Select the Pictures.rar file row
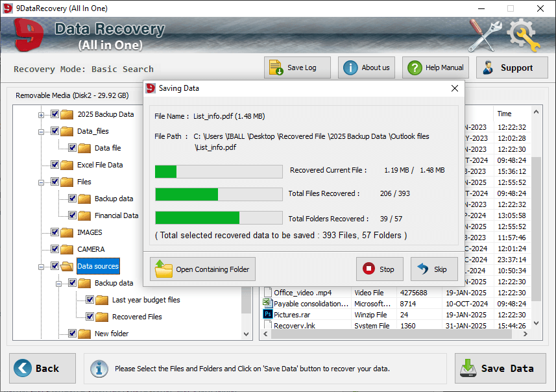Image resolution: width=556 pixels, height=392 pixels. point(396,315)
